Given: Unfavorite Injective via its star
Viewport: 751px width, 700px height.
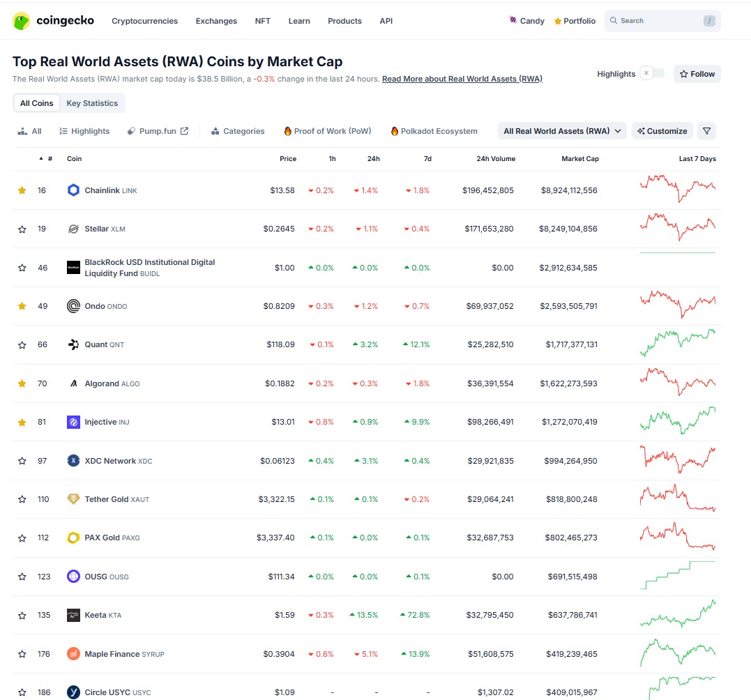Looking at the screenshot, I should [x=22, y=423].
